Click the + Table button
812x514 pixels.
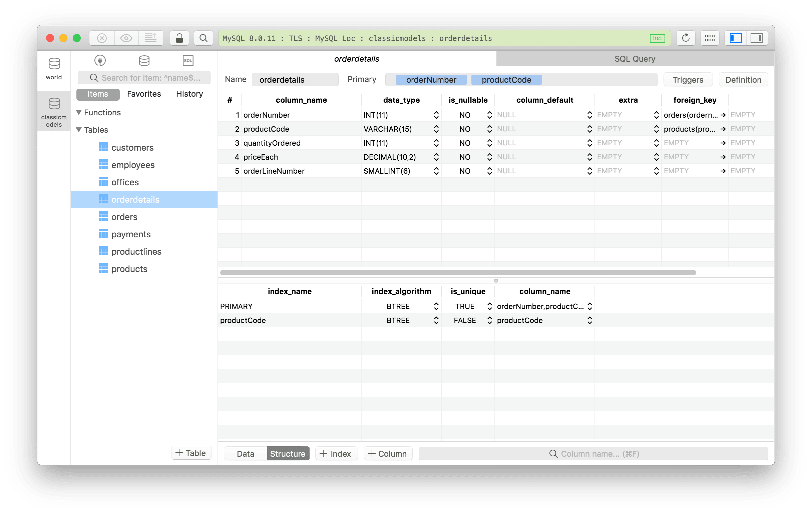(191, 453)
